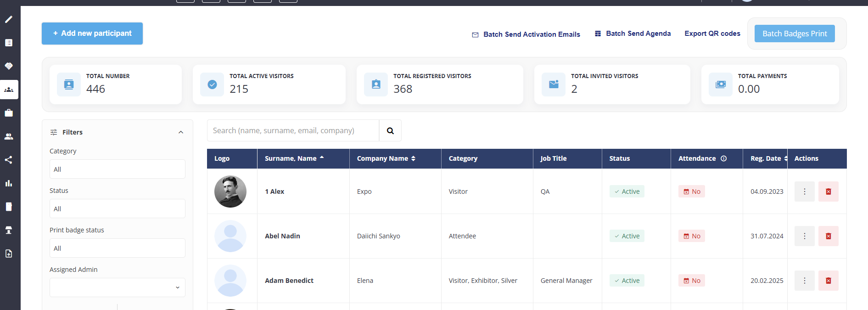Click registration date 04.09.2023

[767, 192]
